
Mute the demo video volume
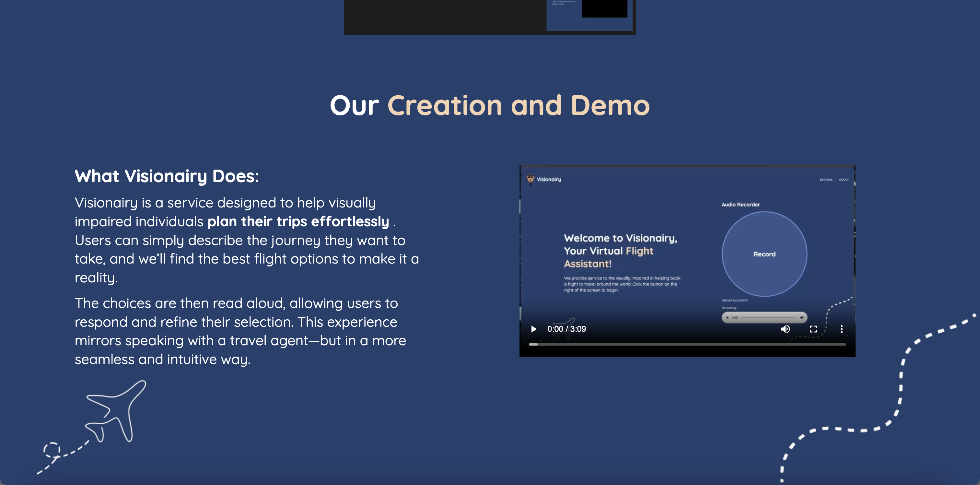[x=785, y=329]
